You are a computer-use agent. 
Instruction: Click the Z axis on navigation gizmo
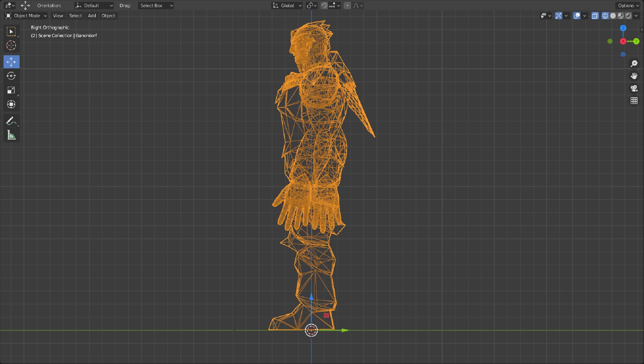coord(623,28)
